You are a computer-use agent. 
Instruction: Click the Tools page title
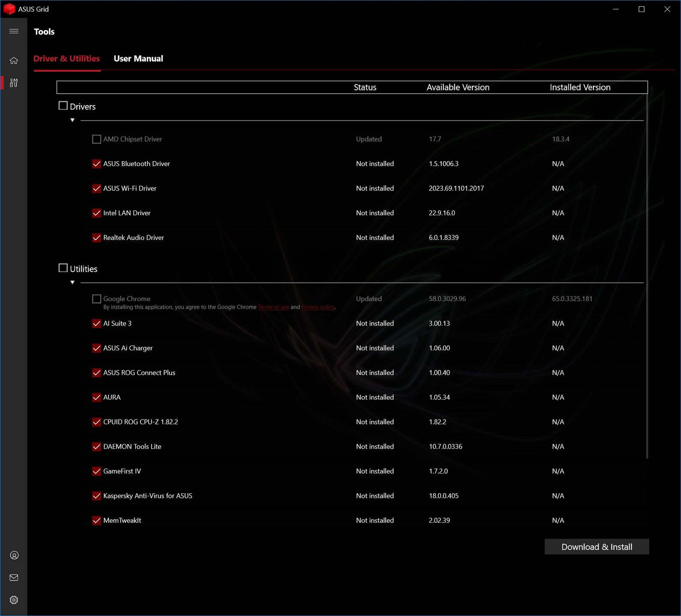click(44, 32)
